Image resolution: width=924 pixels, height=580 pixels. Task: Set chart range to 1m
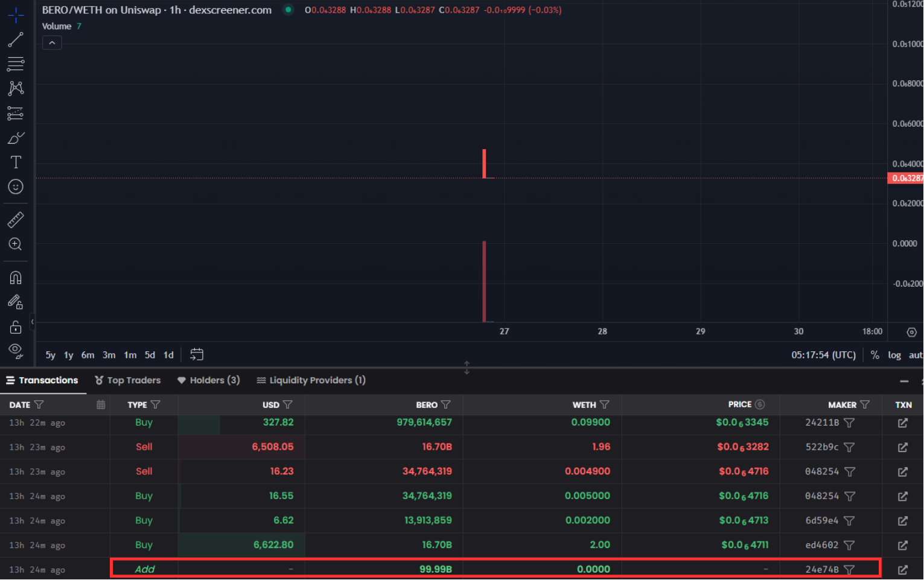pyautogui.click(x=130, y=355)
